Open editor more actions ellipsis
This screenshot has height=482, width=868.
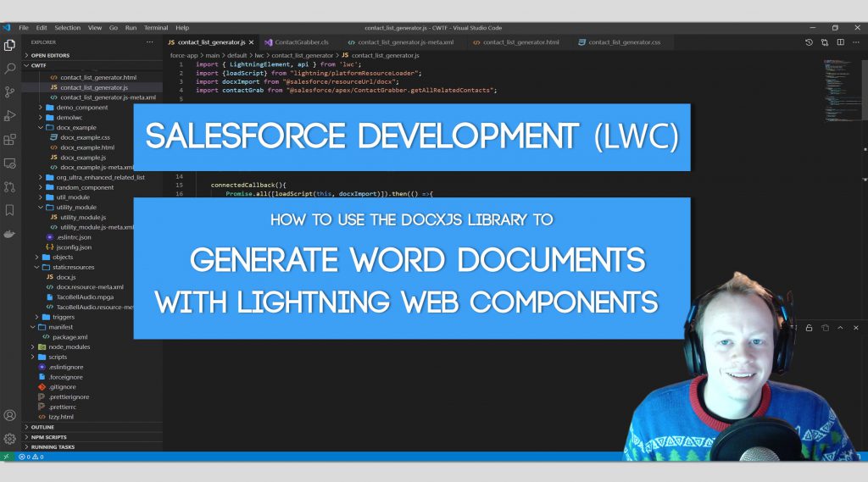pyautogui.click(x=856, y=42)
